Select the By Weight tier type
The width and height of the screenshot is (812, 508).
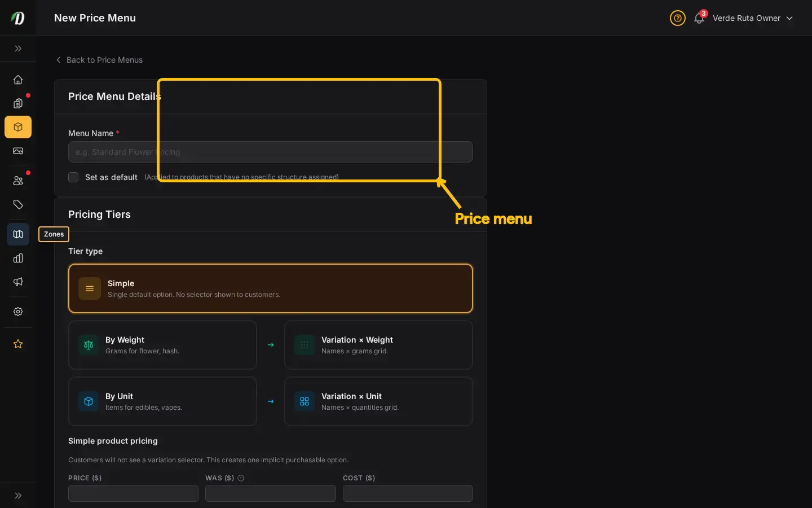[x=162, y=345]
